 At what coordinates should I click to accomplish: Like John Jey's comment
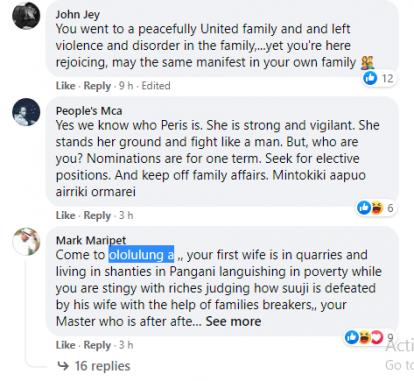pos(65,86)
